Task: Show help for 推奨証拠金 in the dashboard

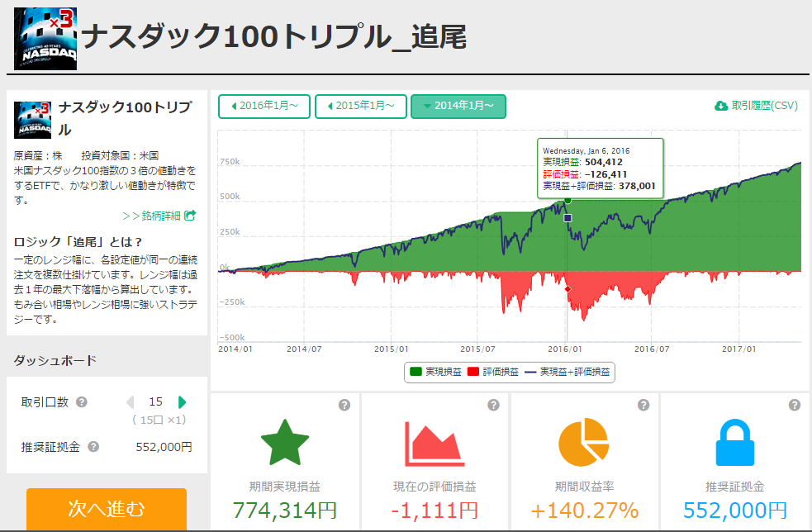Action: tap(93, 447)
